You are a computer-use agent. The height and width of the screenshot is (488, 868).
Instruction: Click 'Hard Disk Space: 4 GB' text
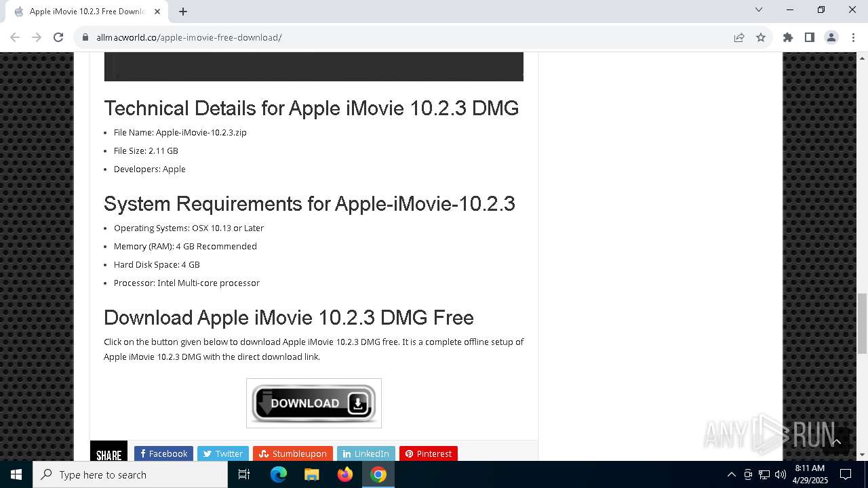point(157,264)
